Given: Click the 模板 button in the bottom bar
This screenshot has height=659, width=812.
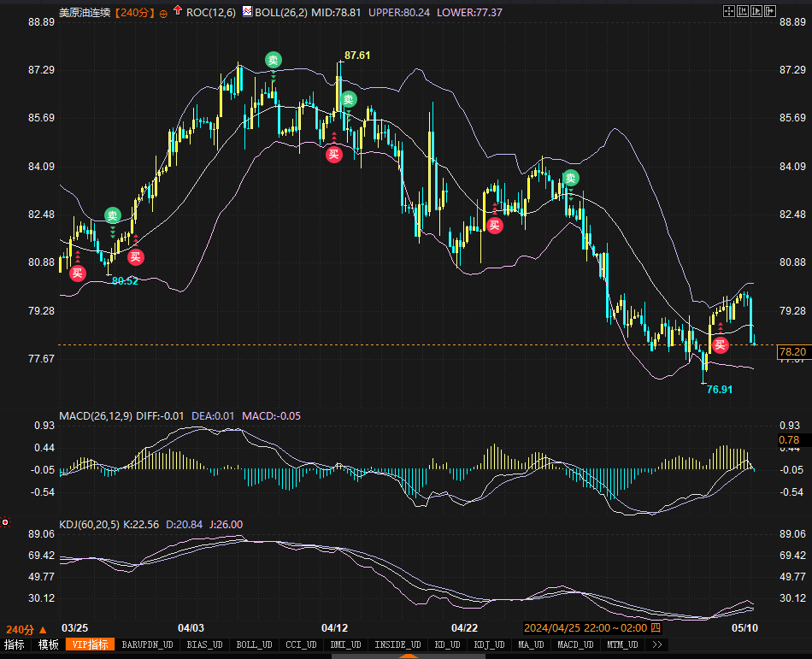Looking at the screenshot, I should click(48, 644).
